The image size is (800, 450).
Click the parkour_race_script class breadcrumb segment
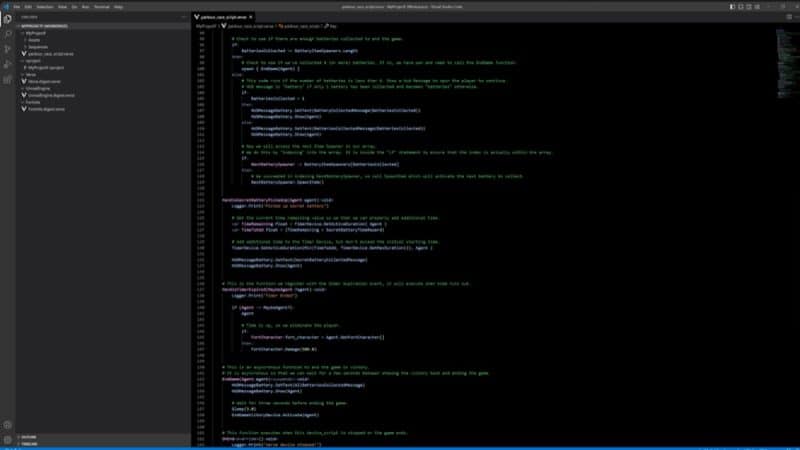pyautogui.click(x=299, y=26)
